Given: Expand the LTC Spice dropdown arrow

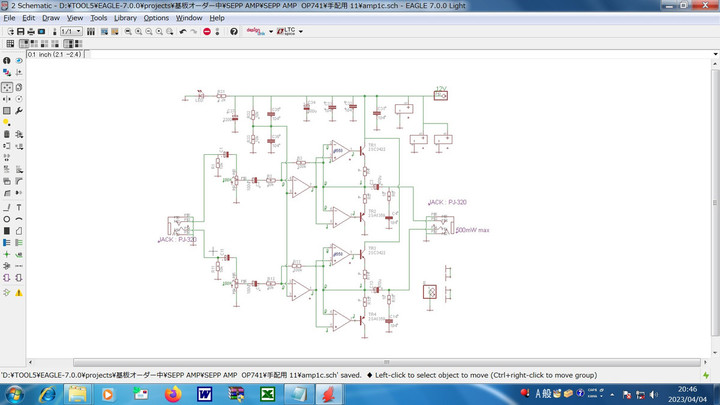Looking at the screenshot, I should click(300, 31).
